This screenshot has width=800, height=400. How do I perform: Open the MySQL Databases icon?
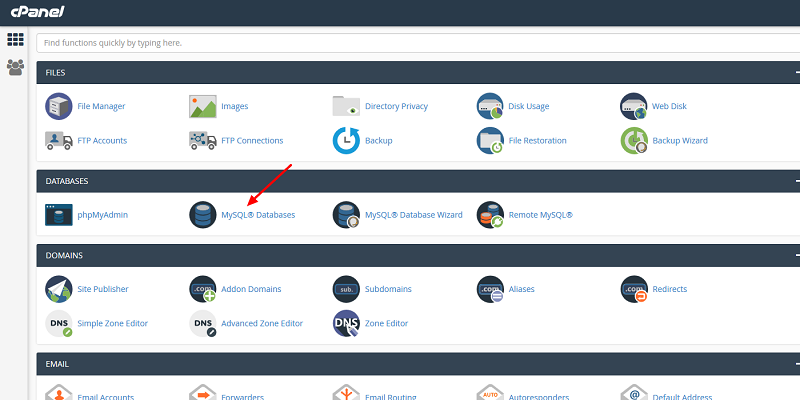[x=203, y=214]
